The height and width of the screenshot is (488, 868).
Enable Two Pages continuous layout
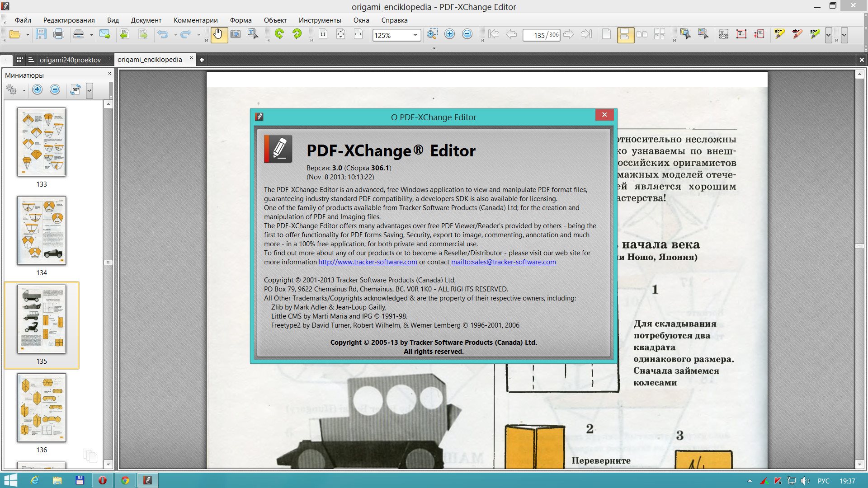pyautogui.click(x=660, y=35)
